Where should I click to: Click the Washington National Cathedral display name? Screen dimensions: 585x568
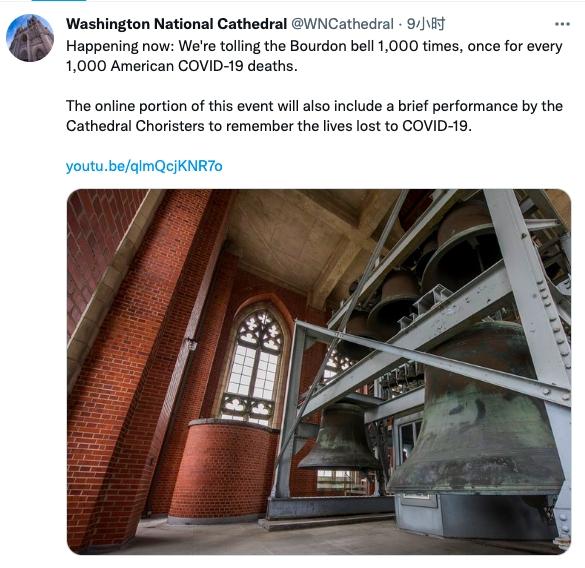[x=176, y=24]
